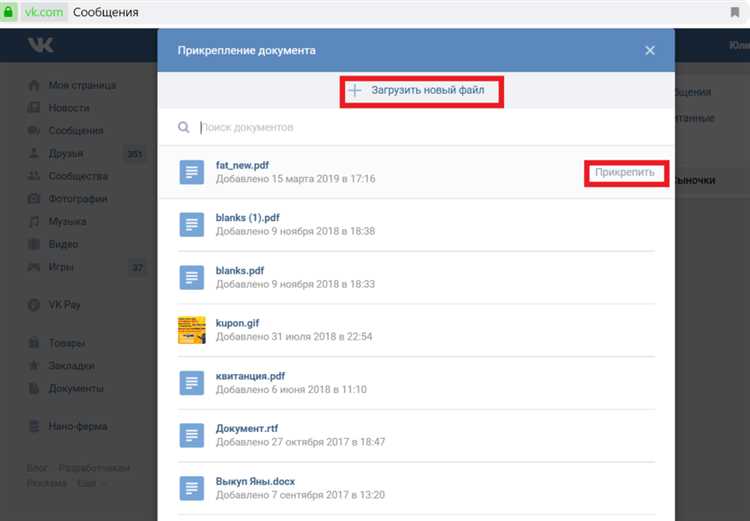Close the document attachment dialog
This screenshot has width=750, height=521.
(x=650, y=50)
